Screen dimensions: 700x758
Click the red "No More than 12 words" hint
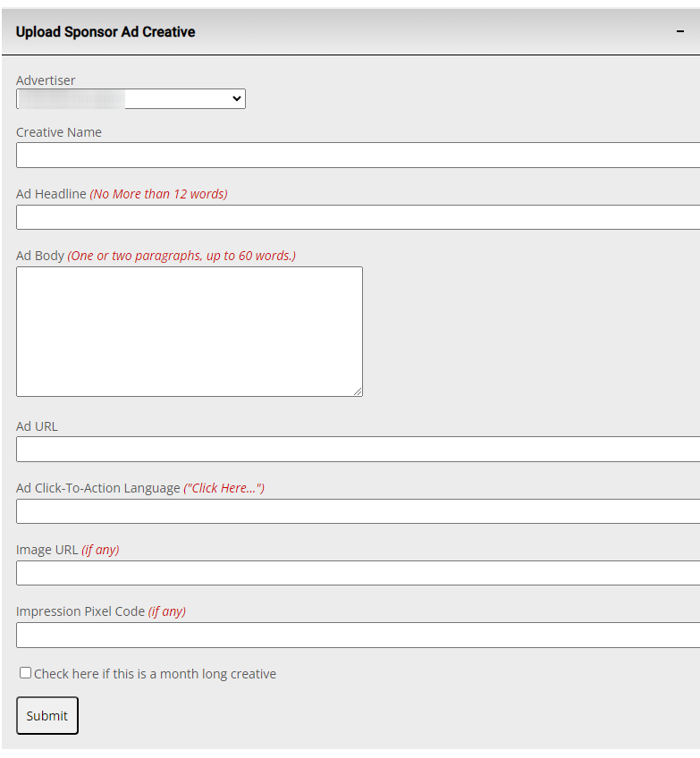pyautogui.click(x=158, y=194)
